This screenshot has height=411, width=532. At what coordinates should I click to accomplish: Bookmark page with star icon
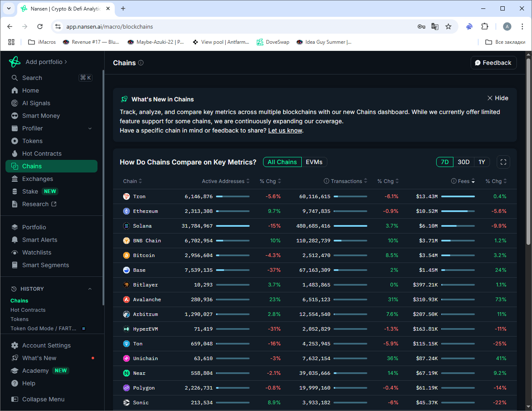pos(448,27)
